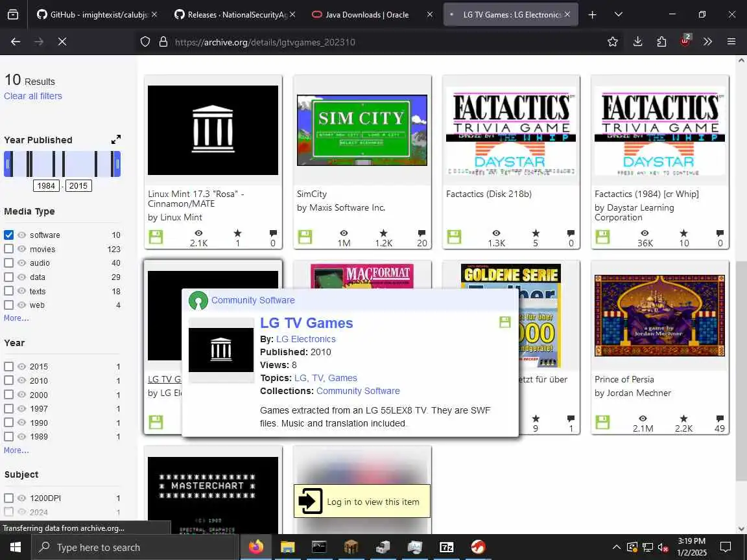Image resolution: width=747 pixels, height=560 pixels.
Task: Open a new browser tab
Action: (592, 15)
